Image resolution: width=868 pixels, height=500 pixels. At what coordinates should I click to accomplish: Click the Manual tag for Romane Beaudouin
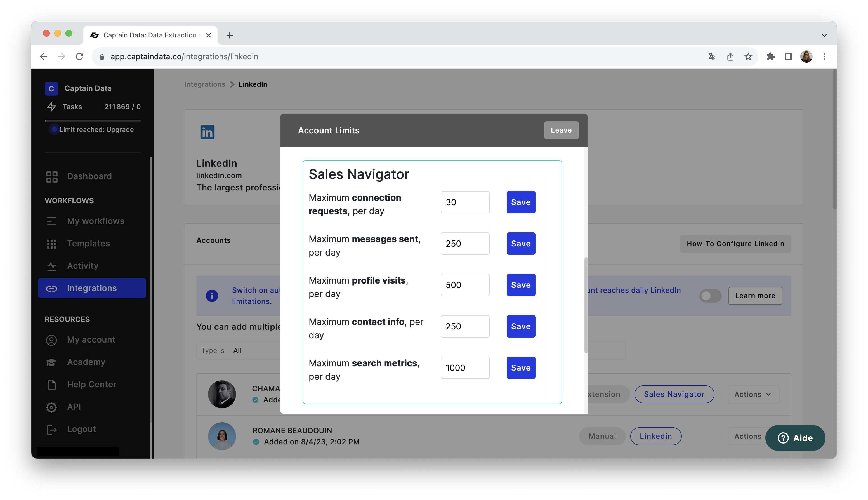602,436
